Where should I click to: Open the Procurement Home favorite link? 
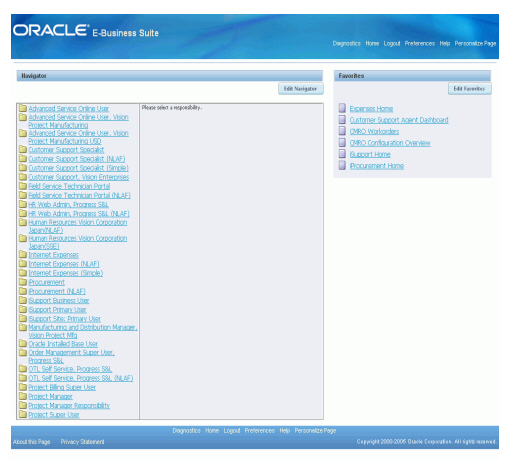377,166
